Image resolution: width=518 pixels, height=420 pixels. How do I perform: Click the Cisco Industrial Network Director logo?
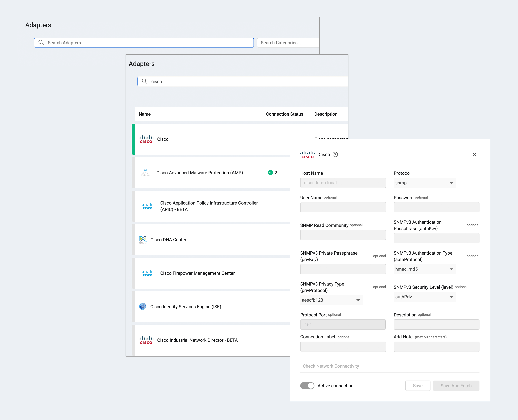point(146,340)
